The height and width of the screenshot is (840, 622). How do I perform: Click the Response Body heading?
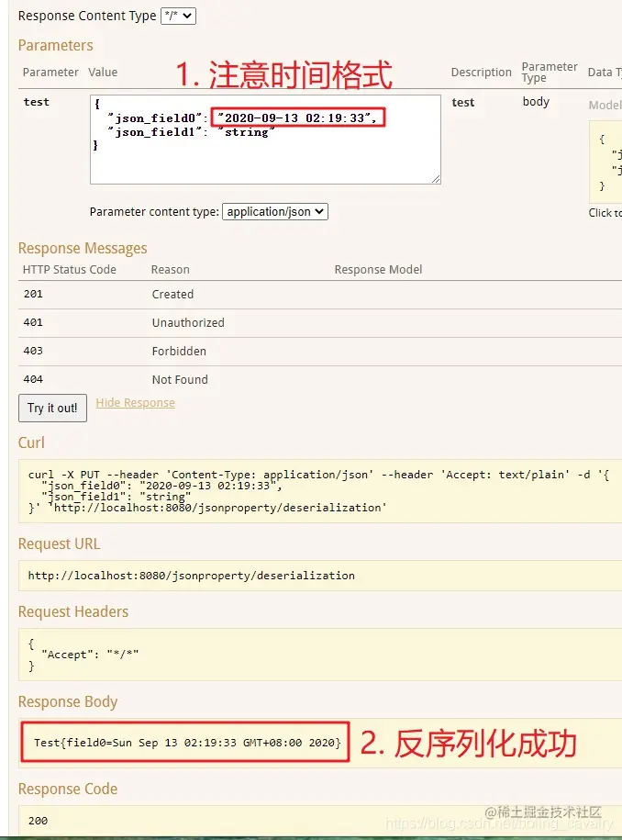click(x=68, y=701)
